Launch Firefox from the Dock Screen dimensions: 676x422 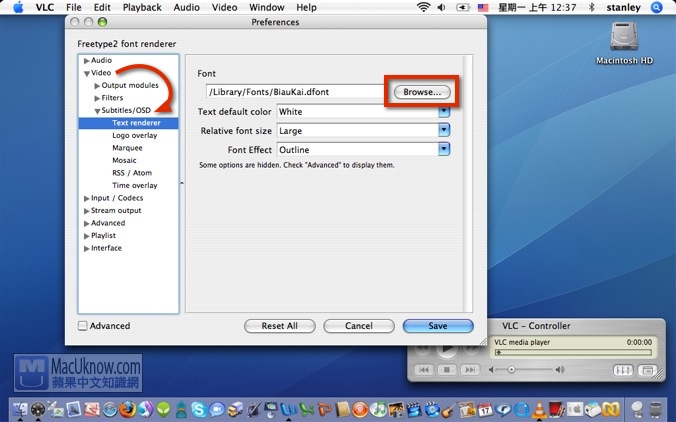point(128,409)
